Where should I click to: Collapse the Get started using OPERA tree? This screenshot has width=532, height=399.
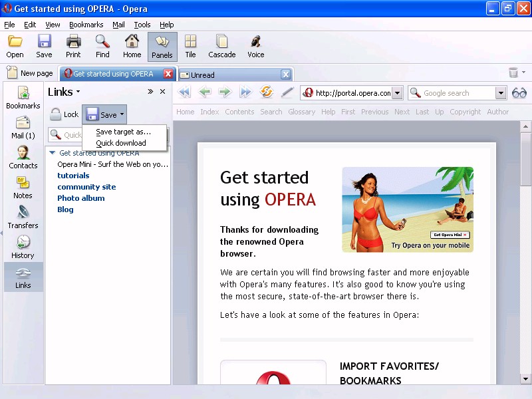click(53, 153)
